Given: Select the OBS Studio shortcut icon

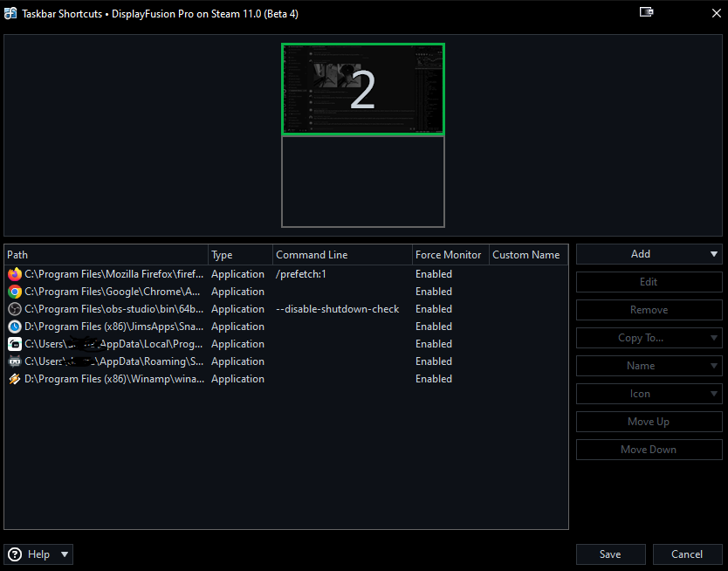Looking at the screenshot, I should click(14, 309).
